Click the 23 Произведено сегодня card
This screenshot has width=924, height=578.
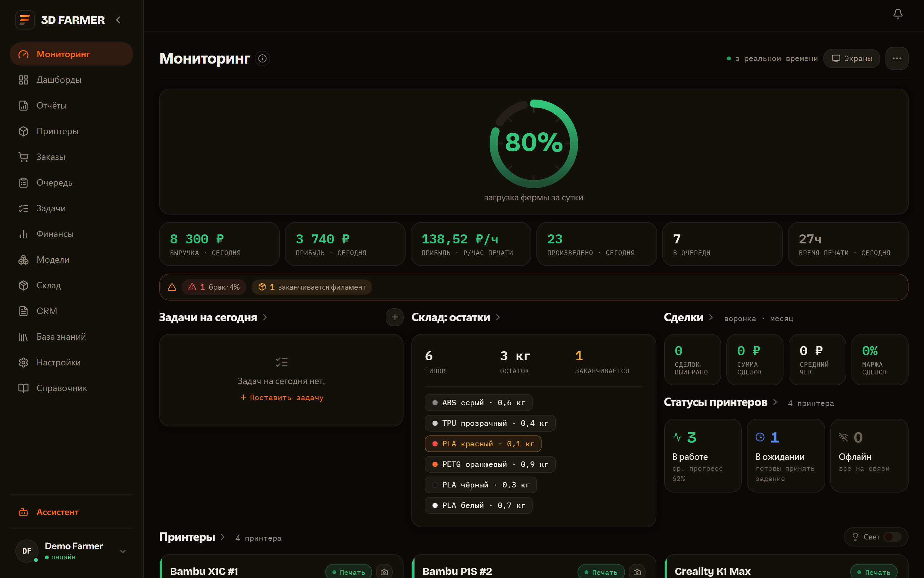click(x=596, y=244)
